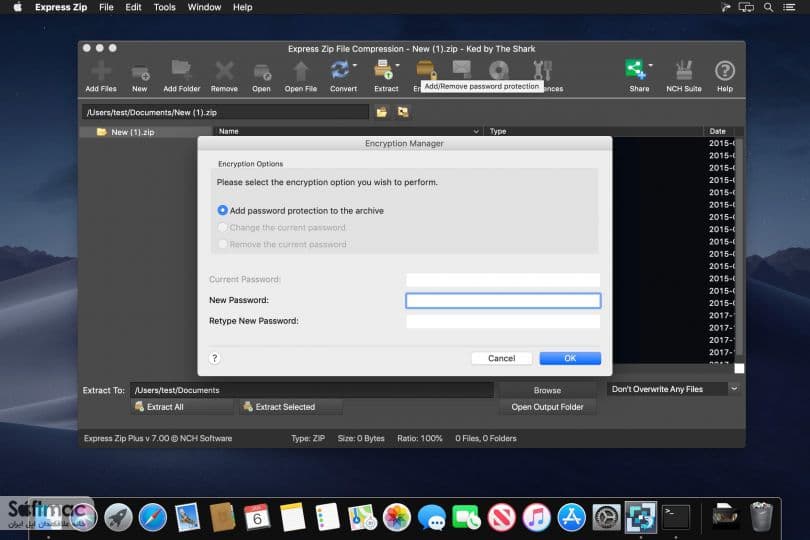Open Terminal from the Dock
This screenshot has height=540, width=810.
[676, 517]
